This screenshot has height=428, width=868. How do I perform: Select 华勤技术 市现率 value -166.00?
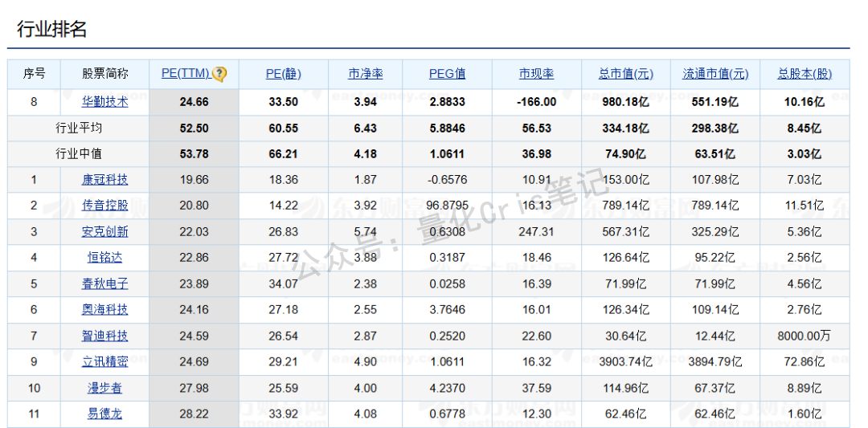[536, 102]
